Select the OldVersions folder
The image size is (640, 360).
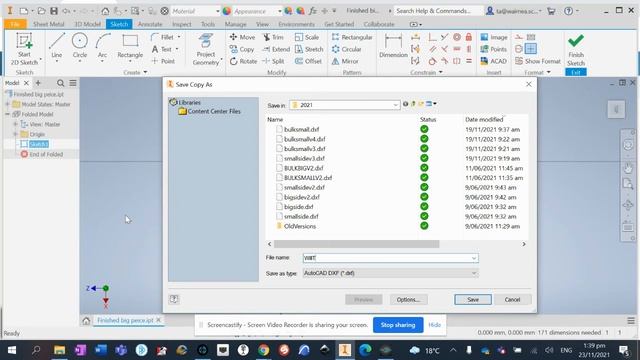pyautogui.click(x=300, y=226)
